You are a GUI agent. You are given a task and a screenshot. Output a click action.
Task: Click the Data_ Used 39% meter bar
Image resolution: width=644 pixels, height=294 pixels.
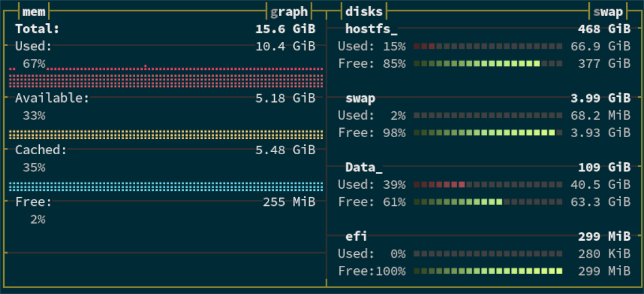coord(488,185)
